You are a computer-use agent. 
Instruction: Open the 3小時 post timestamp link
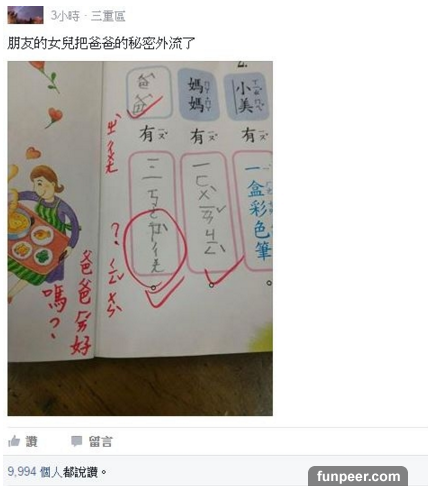(x=65, y=16)
